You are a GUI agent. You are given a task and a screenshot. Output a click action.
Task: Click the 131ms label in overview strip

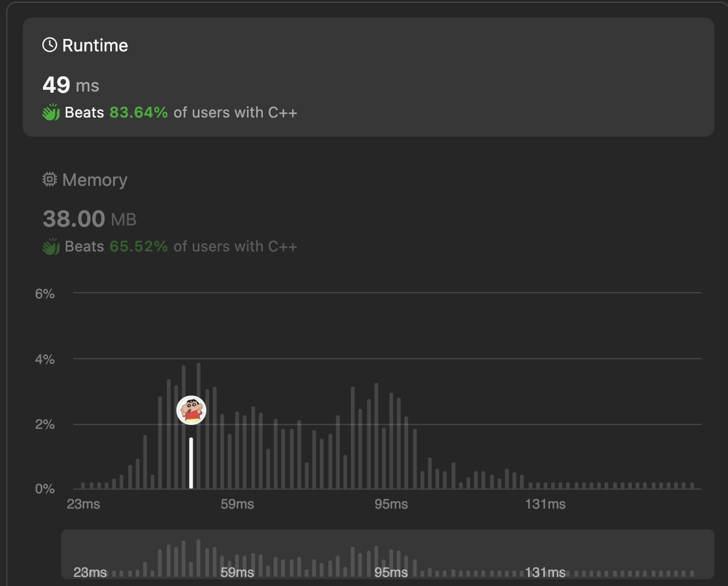[x=545, y=572]
